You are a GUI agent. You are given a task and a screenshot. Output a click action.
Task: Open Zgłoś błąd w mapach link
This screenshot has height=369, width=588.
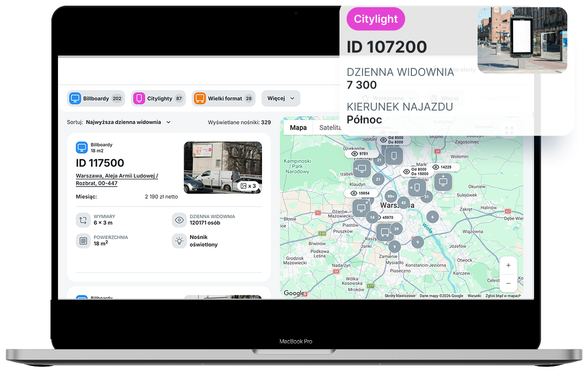tap(503, 296)
